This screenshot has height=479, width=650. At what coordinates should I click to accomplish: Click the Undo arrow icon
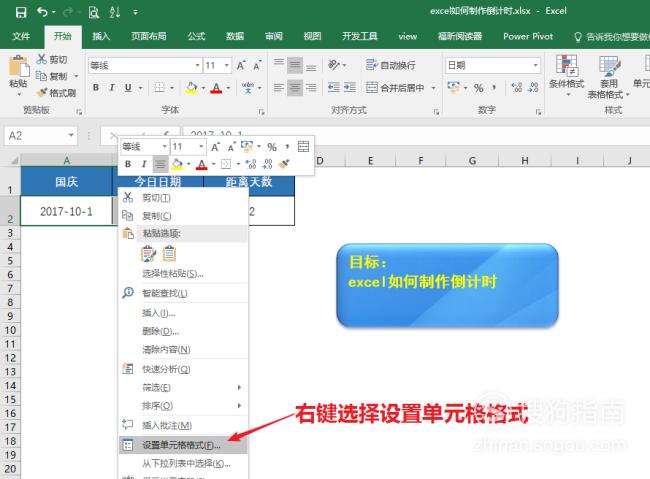point(42,12)
